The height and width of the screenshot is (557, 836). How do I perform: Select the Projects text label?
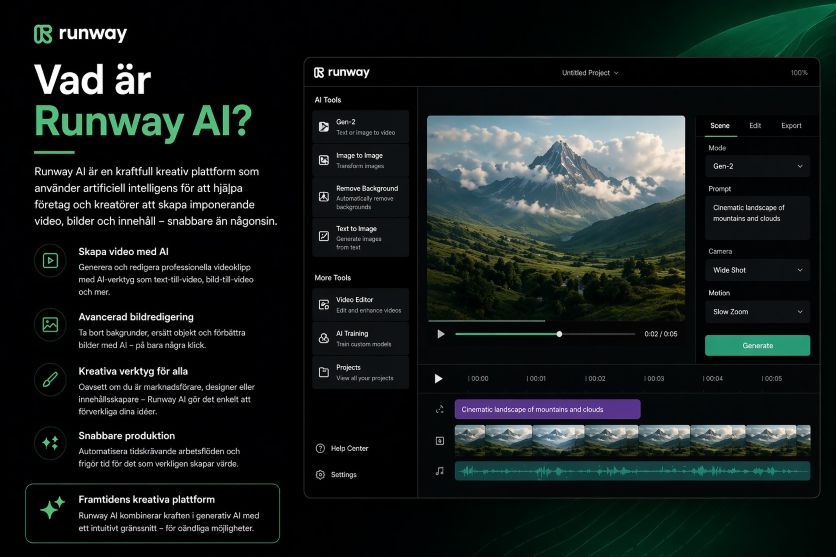(348, 367)
